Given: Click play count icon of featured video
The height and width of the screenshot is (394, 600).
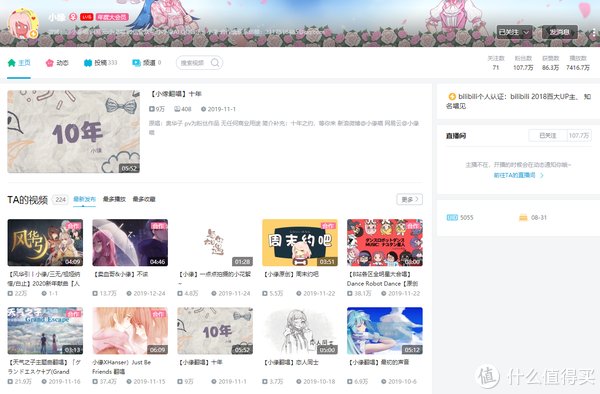Looking at the screenshot, I should (x=152, y=109).
